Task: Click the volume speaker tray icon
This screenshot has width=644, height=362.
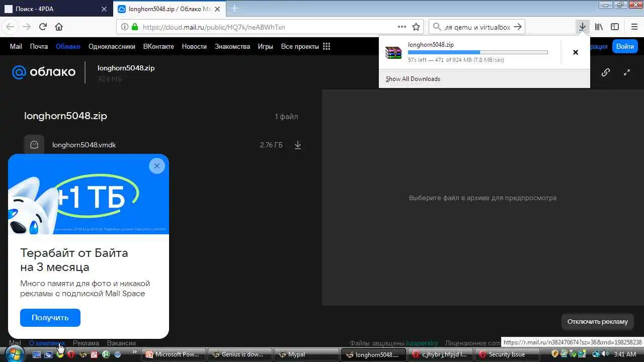Action: click(x=606, y=354)
